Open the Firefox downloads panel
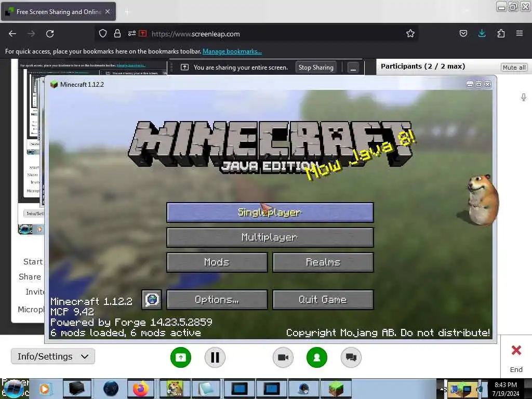The image size is (532, 399). 482,33
